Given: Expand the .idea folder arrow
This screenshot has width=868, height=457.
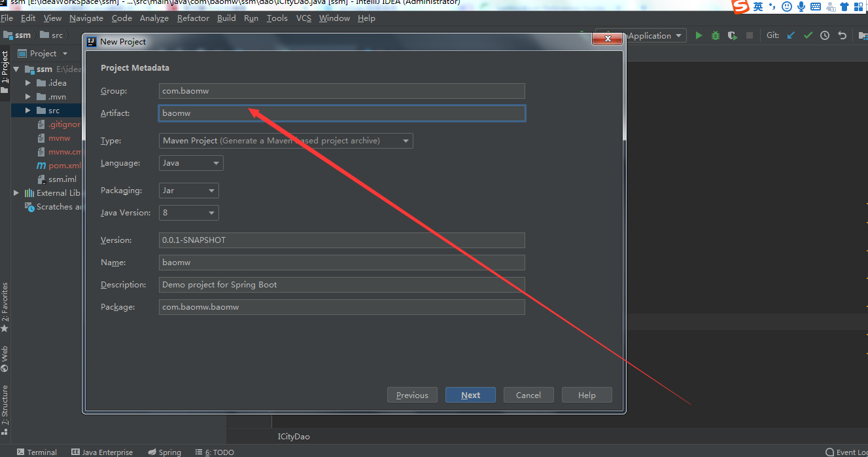Looking at the screenshot, I should tap(28, 83).
